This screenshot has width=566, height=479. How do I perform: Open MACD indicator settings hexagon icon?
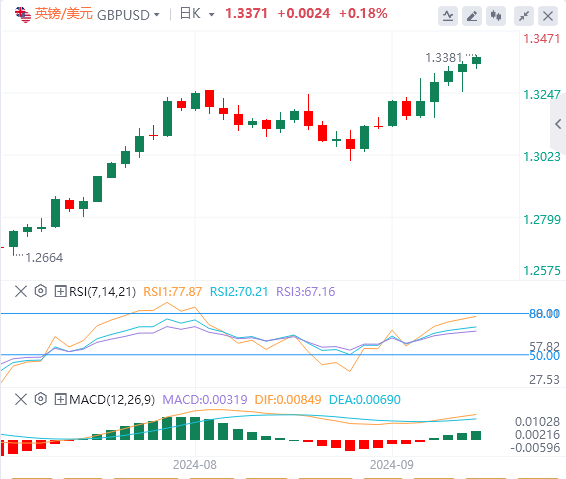tap(41, 399)
